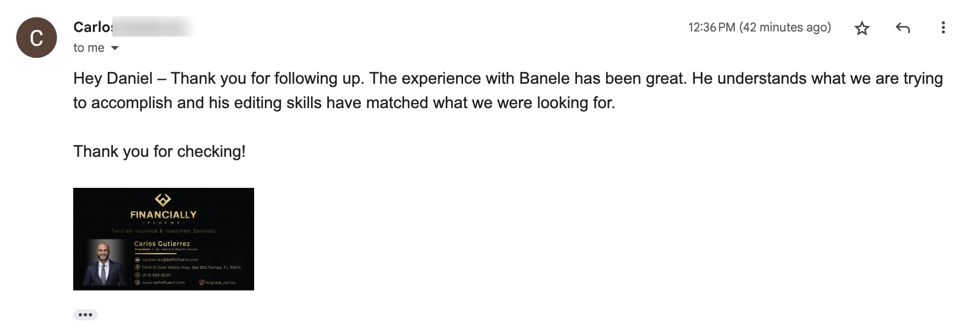Click the Instagram icon in the signature
This screenshot has height=329, width=980.
pyautogui.click(x=202, y=282)
